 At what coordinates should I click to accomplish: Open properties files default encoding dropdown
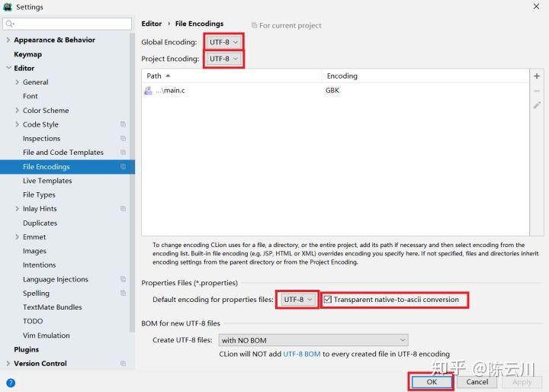298,300
